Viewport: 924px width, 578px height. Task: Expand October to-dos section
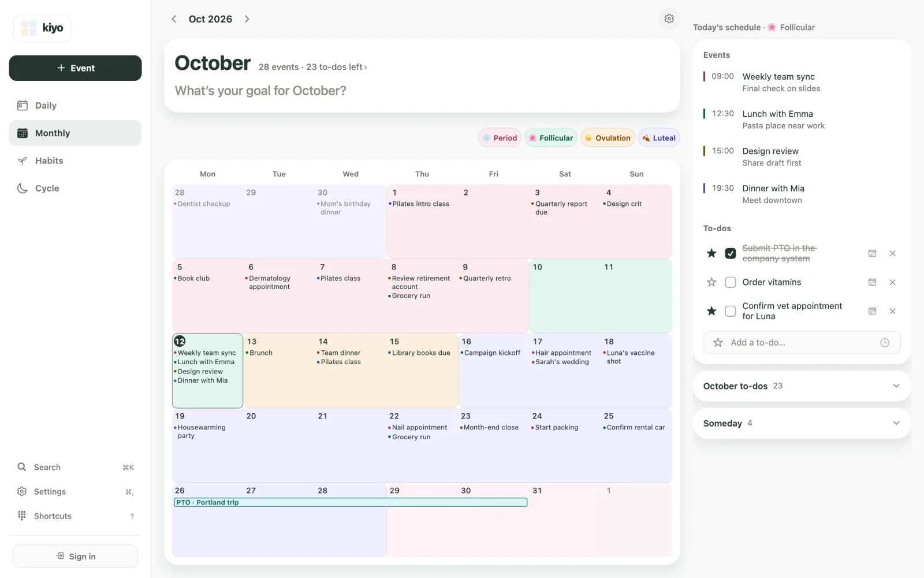[x=802, y=386]
